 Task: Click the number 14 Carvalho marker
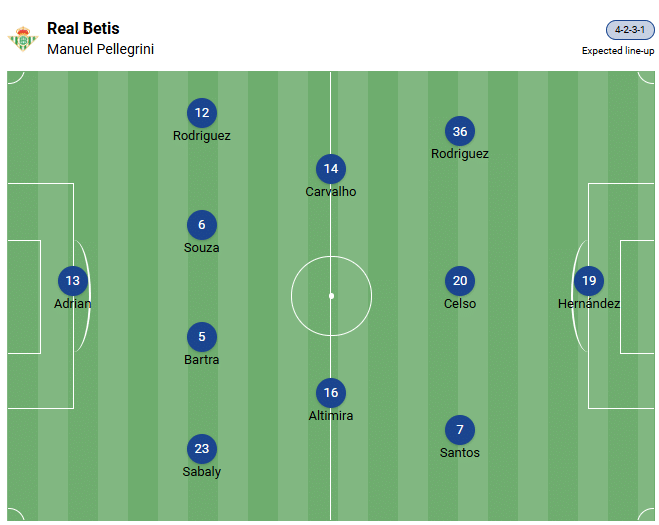(x=331, y=169)
